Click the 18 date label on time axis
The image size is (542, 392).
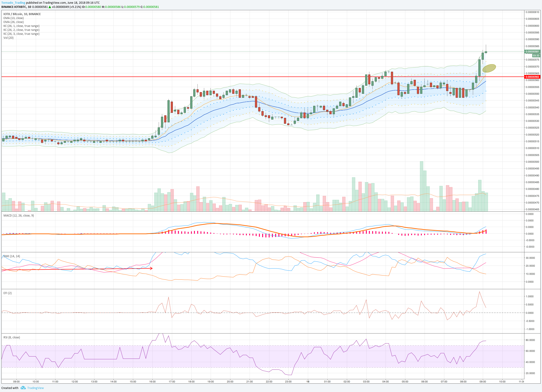[308, 382]
